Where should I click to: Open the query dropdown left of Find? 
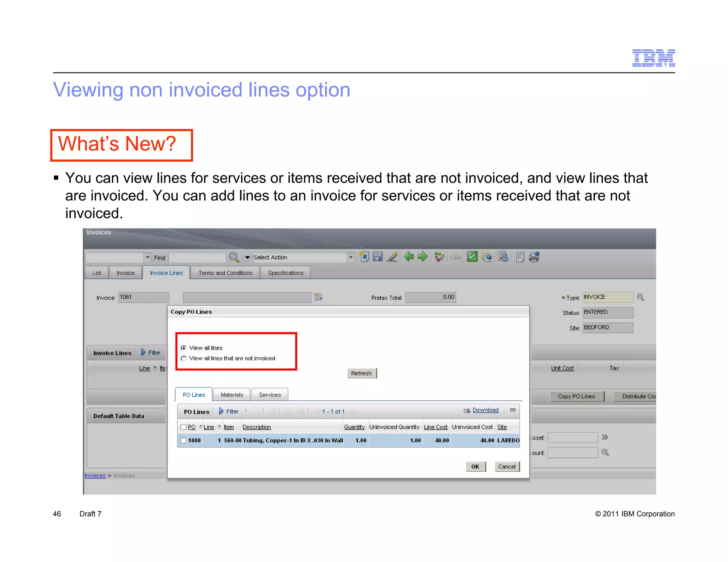tap(148, 257)
